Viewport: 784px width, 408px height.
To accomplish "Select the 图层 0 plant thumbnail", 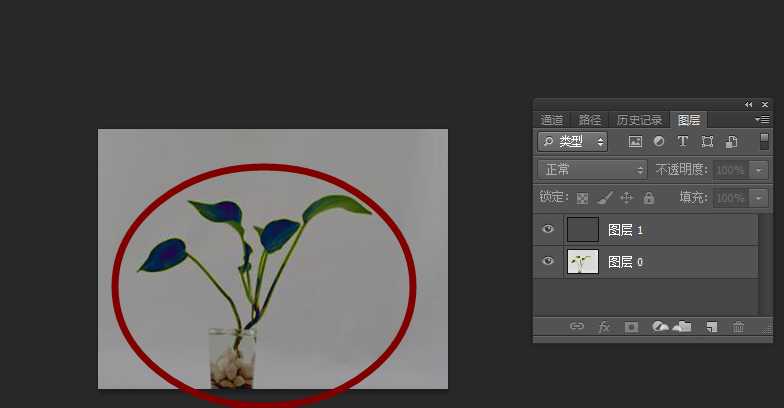I will pos(582,262).
